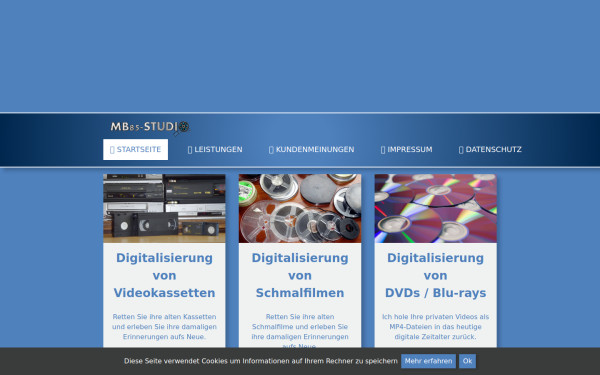
Task: Open the film reels photo
Action: (x=300, y=209)
